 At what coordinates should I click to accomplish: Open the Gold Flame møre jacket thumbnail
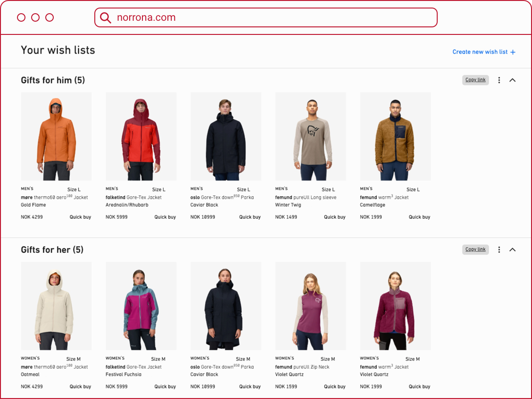[x=56, y=136]
